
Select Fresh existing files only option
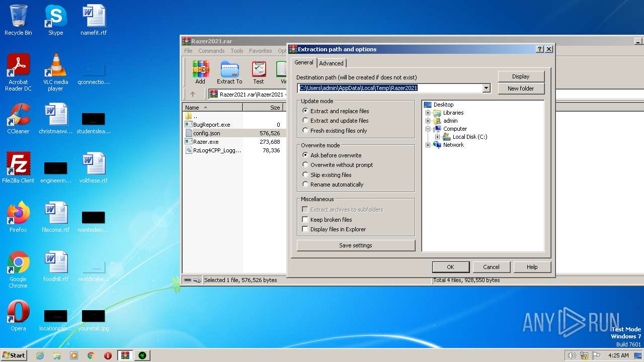335,131
